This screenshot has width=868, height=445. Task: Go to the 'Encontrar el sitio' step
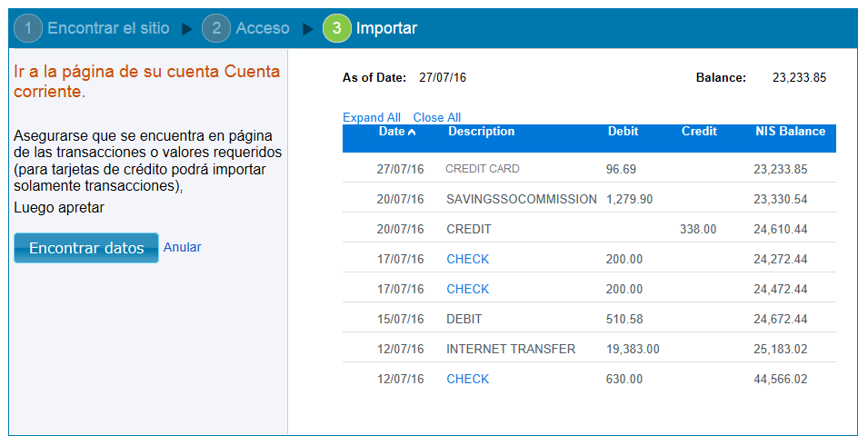tap(108, 29)
